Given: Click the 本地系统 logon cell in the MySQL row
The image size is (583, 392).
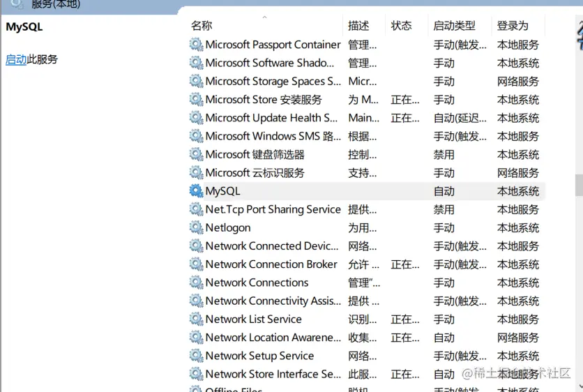Looking at the screenshot, I should (518, 191).
